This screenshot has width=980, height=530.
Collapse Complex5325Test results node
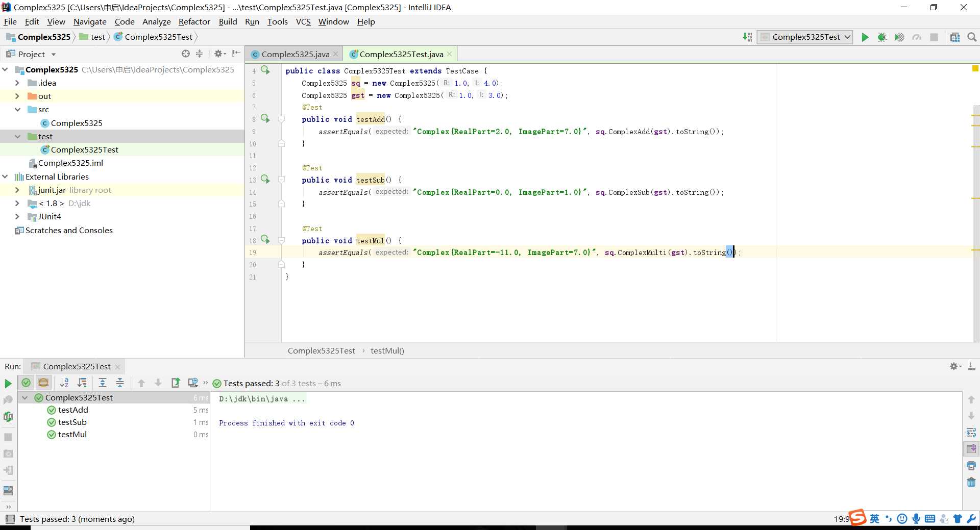coord(24,397)
